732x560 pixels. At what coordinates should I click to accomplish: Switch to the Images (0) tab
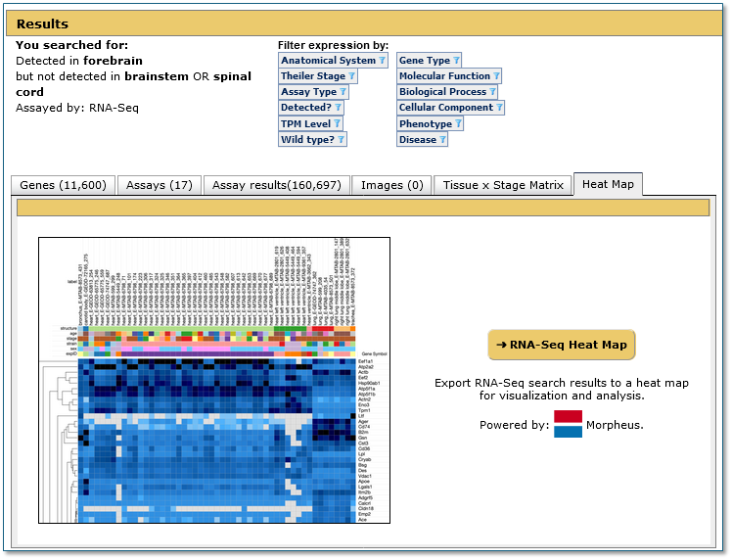pyautogui.click(x=391, y=185)
